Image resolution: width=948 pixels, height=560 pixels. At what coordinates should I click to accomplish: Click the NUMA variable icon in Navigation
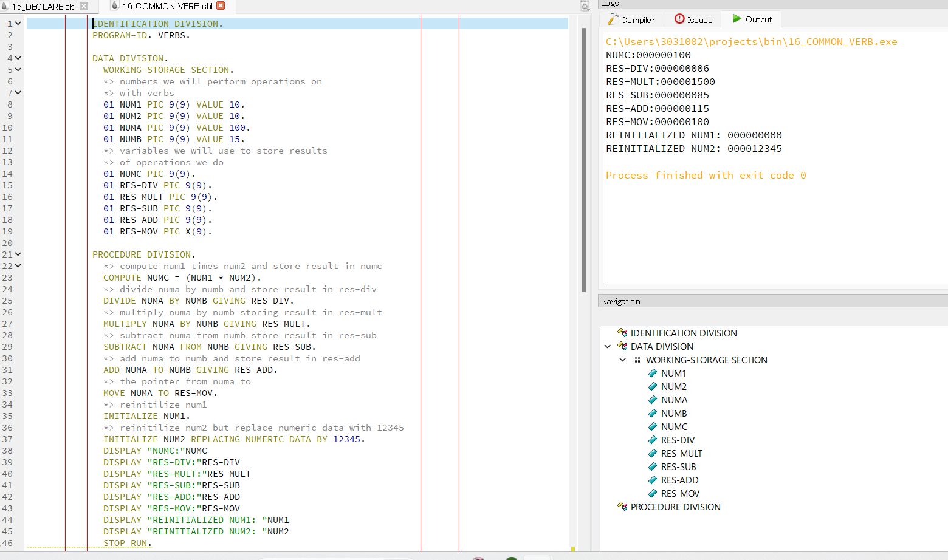coord(653,400)
